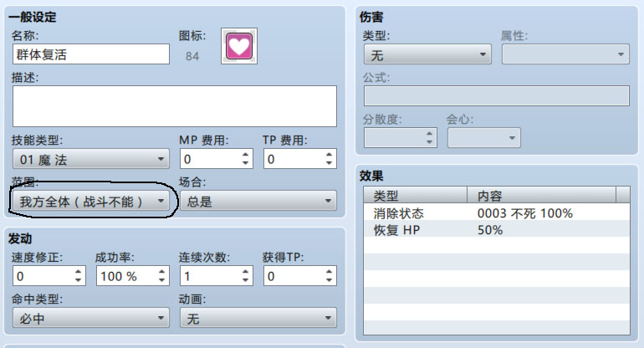The image size is (644, 348).
Task: Increase 速度修正 with the up arrow
Action: click(x=79, y=272)
